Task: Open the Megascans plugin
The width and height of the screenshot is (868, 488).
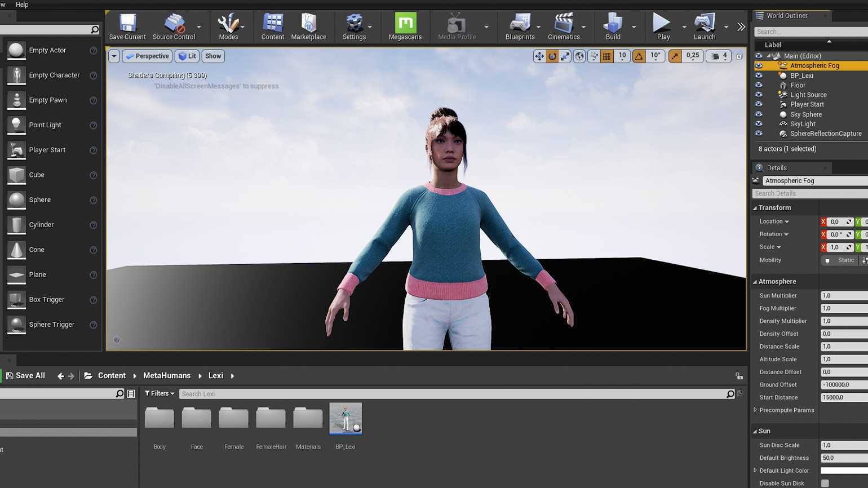Action: 405,26
